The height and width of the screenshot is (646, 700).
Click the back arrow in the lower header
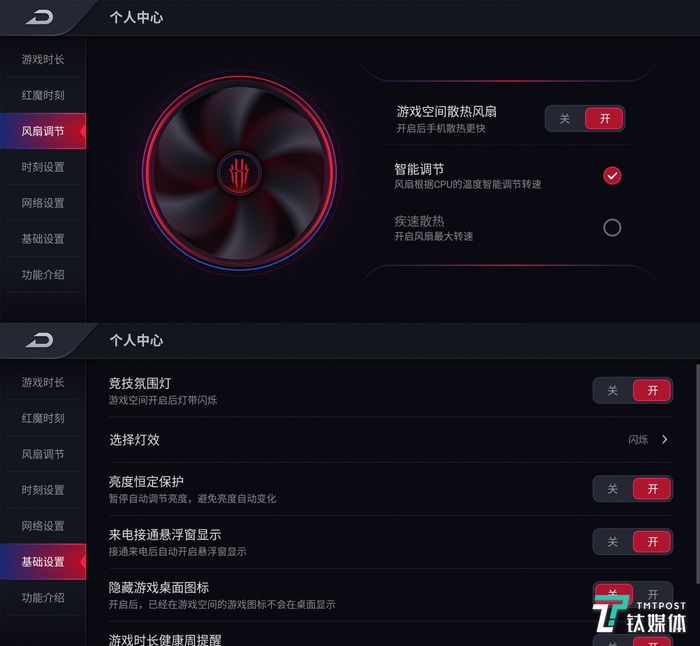tap(40, 340)
